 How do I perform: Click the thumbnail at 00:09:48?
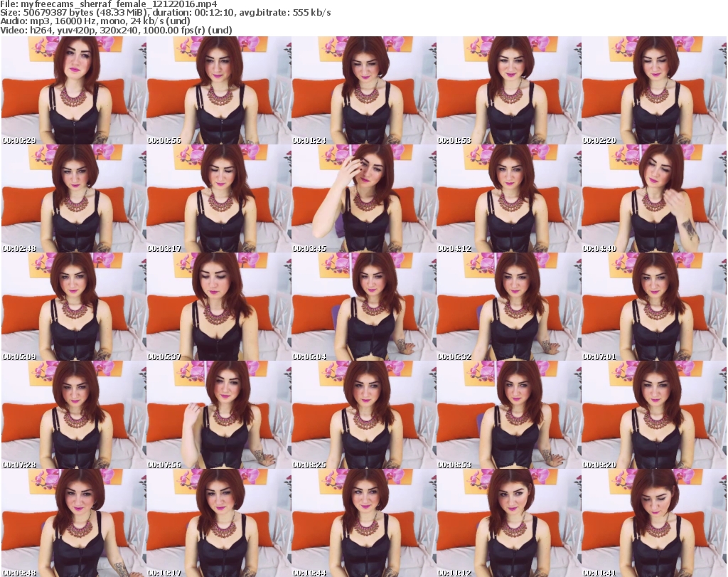click(x=73, y=523)
